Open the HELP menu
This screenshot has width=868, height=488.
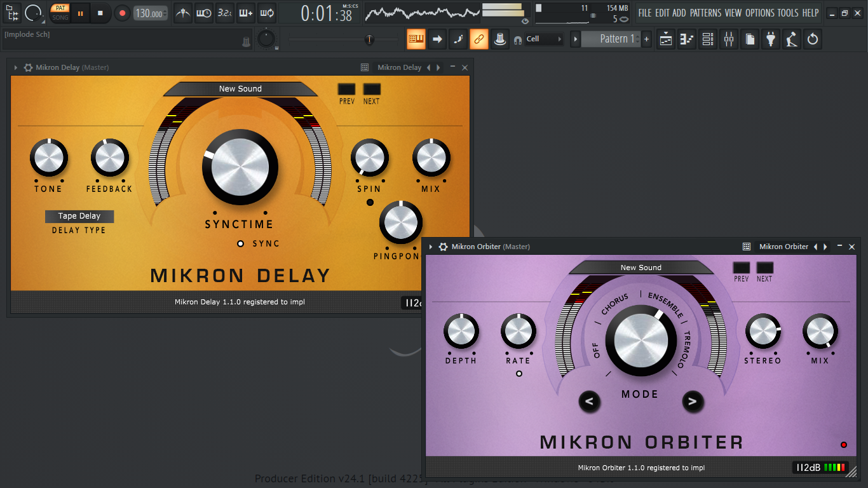point(810,13)
